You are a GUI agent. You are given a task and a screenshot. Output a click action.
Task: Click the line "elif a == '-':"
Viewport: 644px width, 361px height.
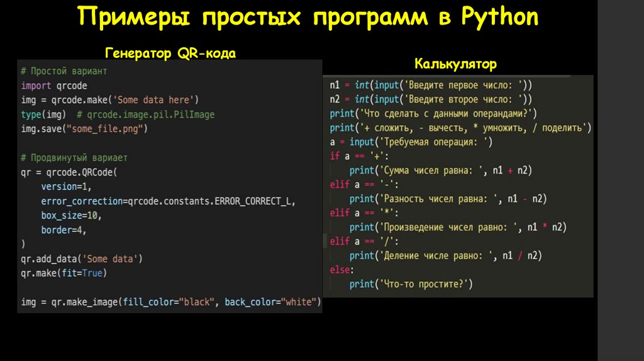click(x=364, y=185)
